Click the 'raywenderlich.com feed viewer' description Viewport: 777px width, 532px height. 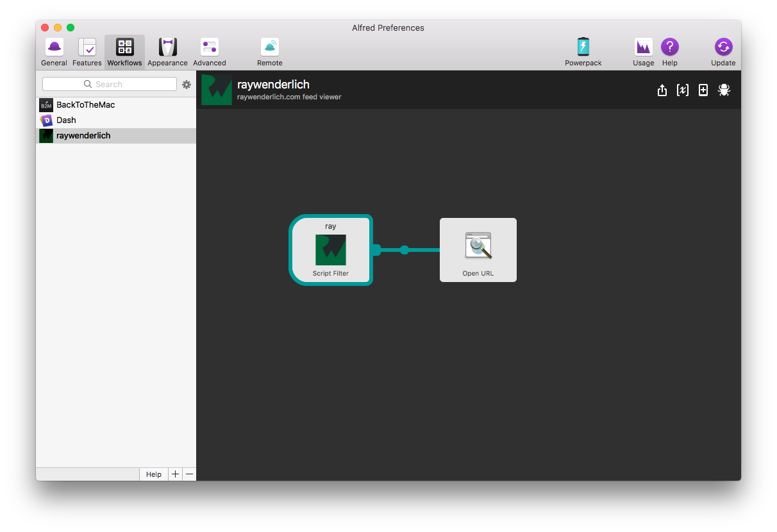(289, 97)
